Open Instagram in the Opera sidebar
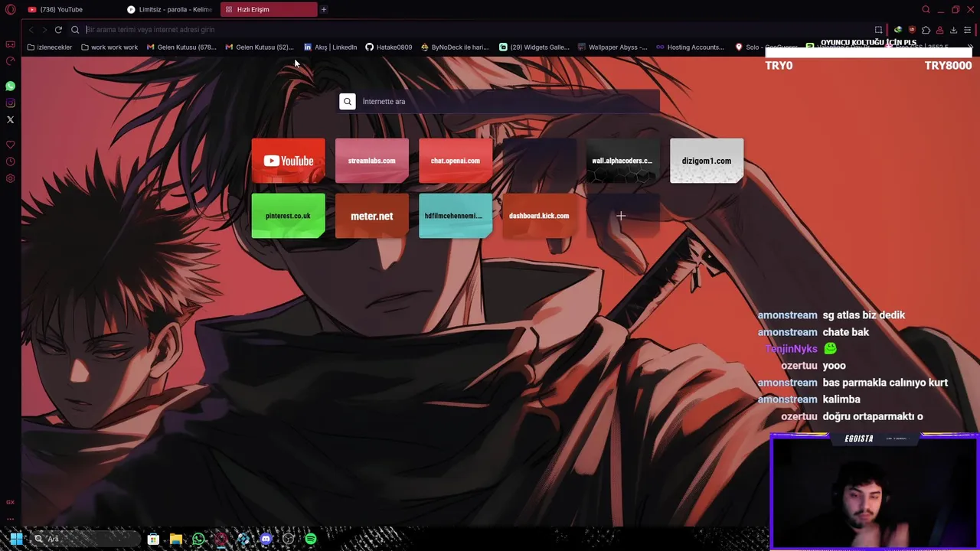This screenshot has width=980, height=551. pos(10,103)
